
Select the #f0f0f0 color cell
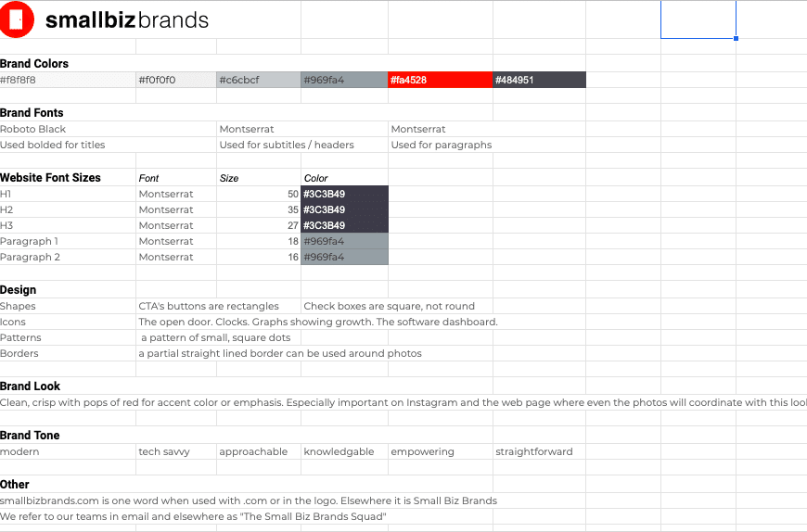tap(176, 80)
